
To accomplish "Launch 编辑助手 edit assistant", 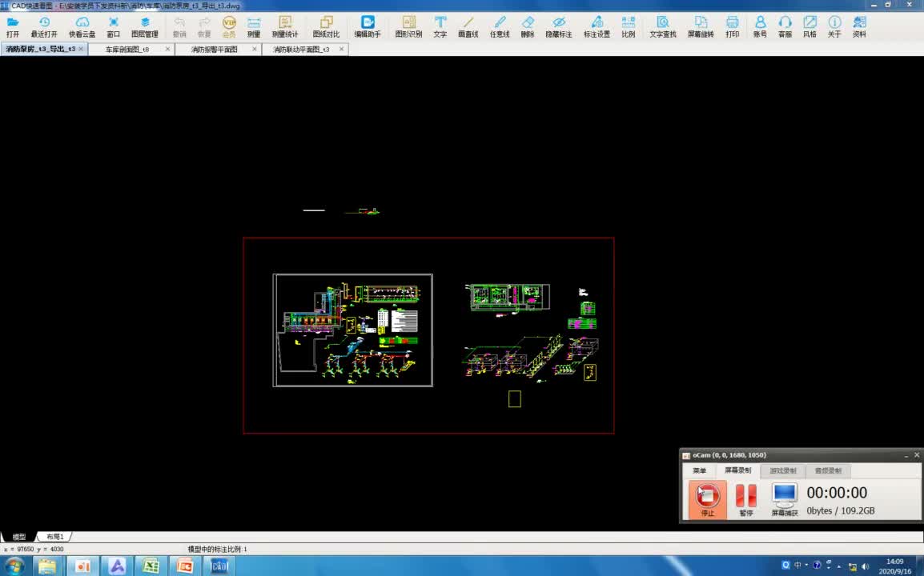I will tap(368, 27).
